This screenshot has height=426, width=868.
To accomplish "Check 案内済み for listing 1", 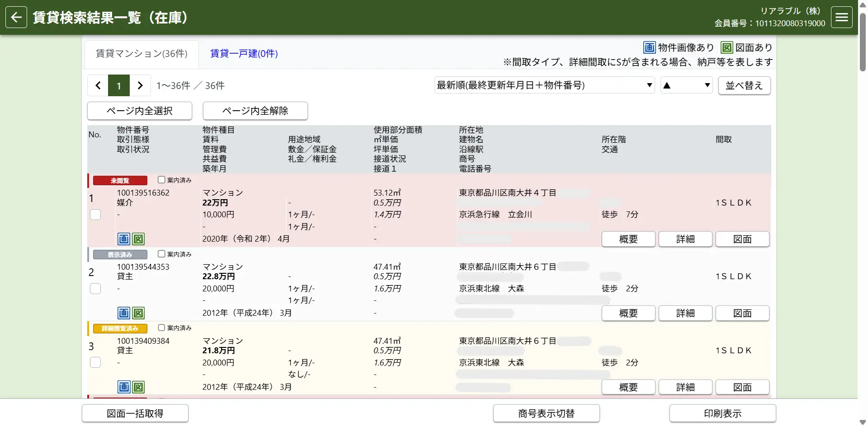I will (161, 180).
